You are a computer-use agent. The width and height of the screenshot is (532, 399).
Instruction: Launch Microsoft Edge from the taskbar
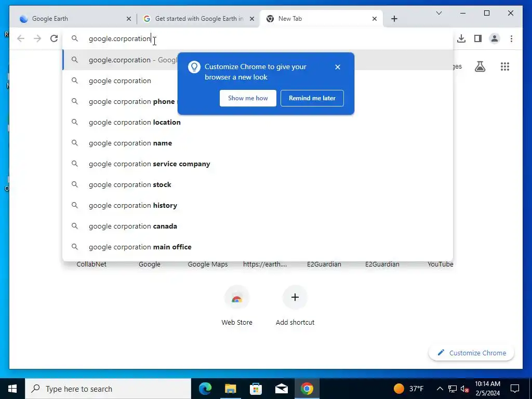(x=205, y=389)
